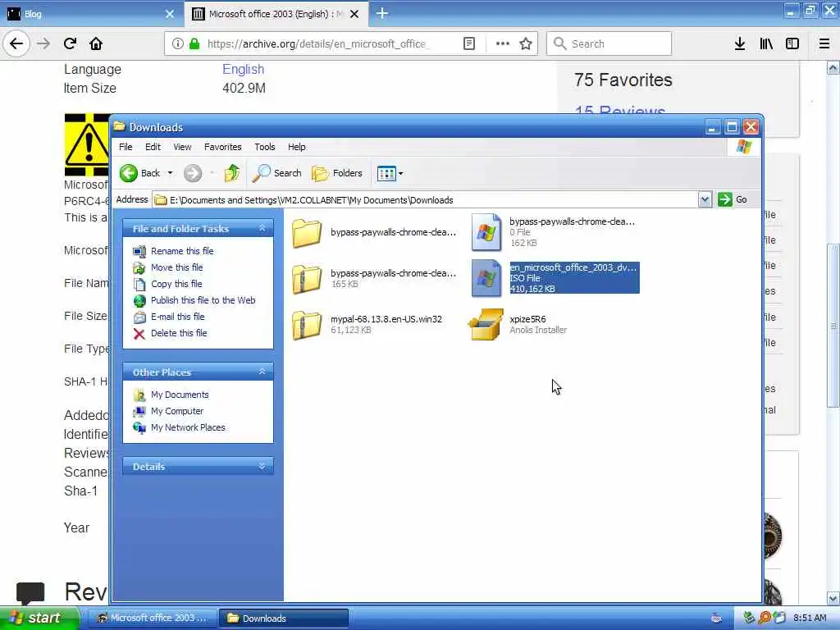Open the Edit menu
Screen dimensions: 840x630
153,147
